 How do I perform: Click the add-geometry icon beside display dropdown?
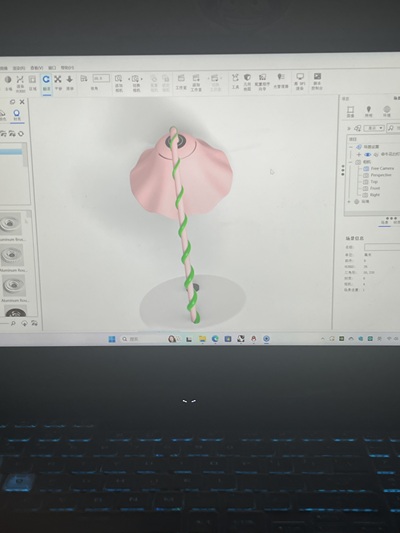tap(358, 128)
